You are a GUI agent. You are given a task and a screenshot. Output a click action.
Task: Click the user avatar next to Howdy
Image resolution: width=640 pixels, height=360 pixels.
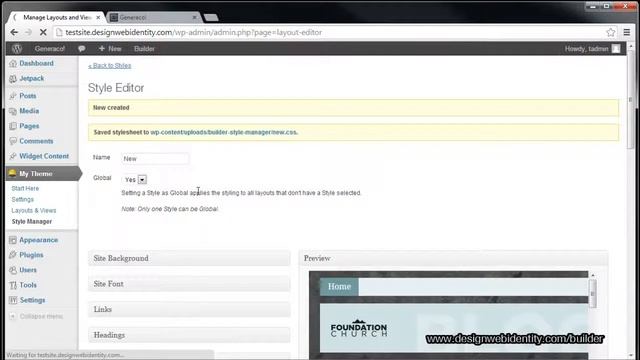pyautogui.click(x=616, y=49)
